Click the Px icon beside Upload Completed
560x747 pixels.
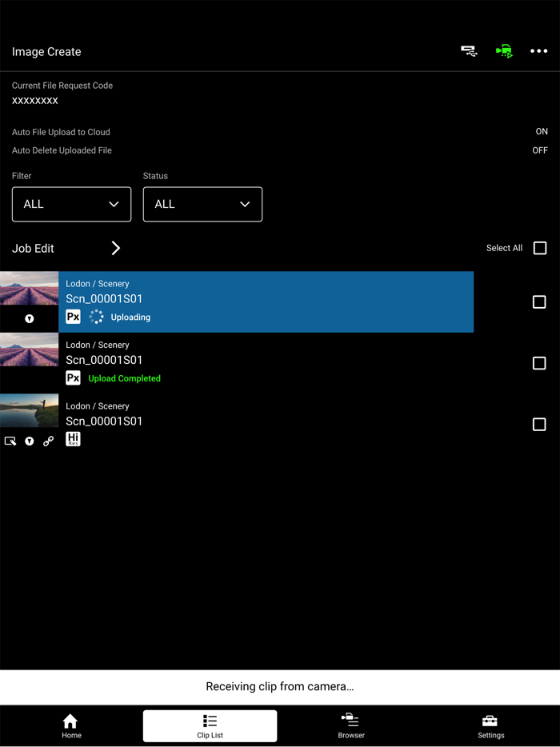[x=73, y=378]
